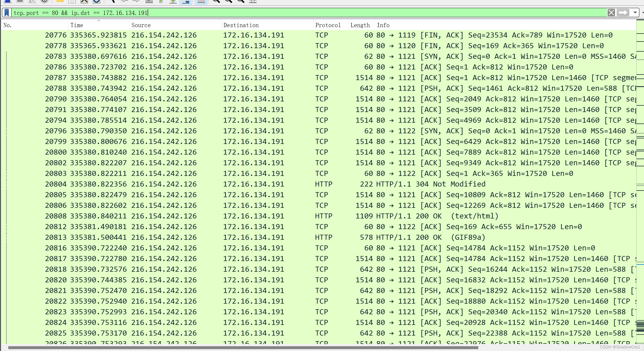The height and width of the screenshot is (351, 644).
Task: Select packet 20820 with Seq=16832
Action: click(x=319, y=280)
